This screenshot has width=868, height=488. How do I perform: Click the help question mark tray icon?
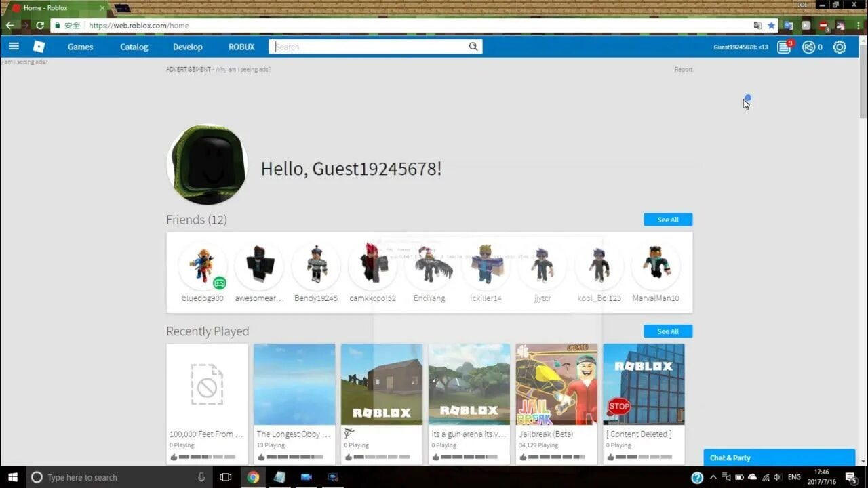pyautogui.click(x=696, y=477)
